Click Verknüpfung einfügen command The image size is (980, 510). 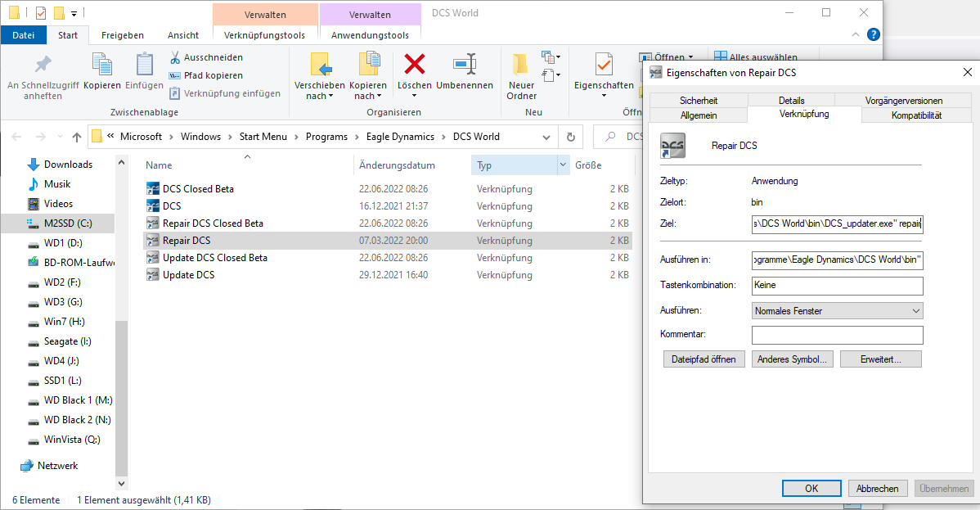click(225, 93)
